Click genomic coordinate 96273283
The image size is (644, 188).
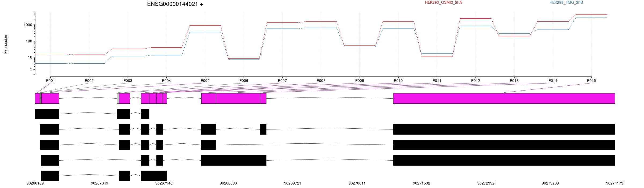tap(550, 183)
